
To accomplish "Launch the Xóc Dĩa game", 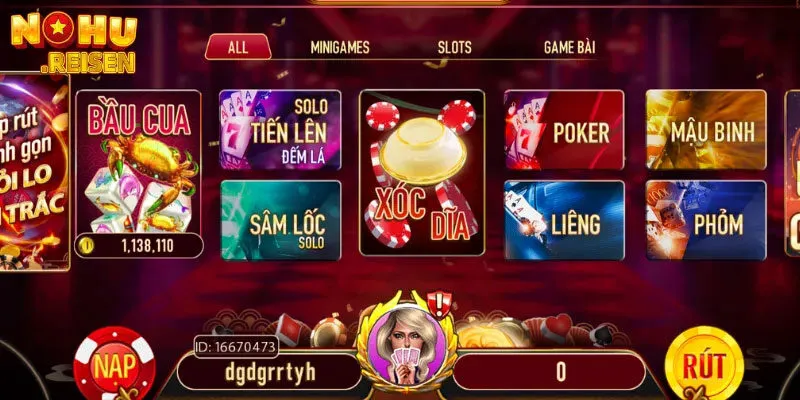I will (x=422, y=172).
